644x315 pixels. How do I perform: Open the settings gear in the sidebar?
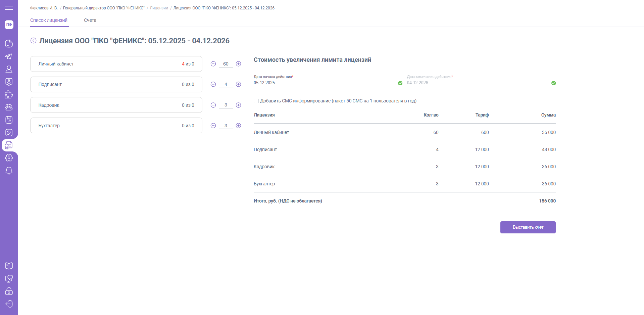[9, 158]
